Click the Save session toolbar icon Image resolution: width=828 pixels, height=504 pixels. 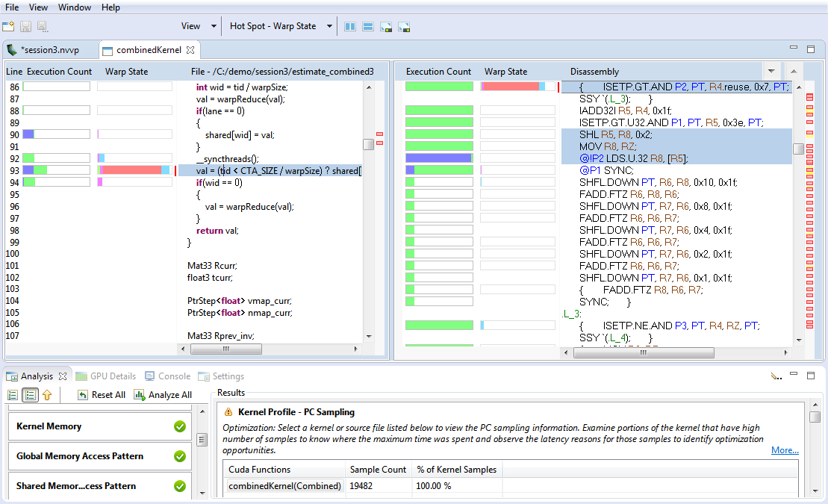25,25
